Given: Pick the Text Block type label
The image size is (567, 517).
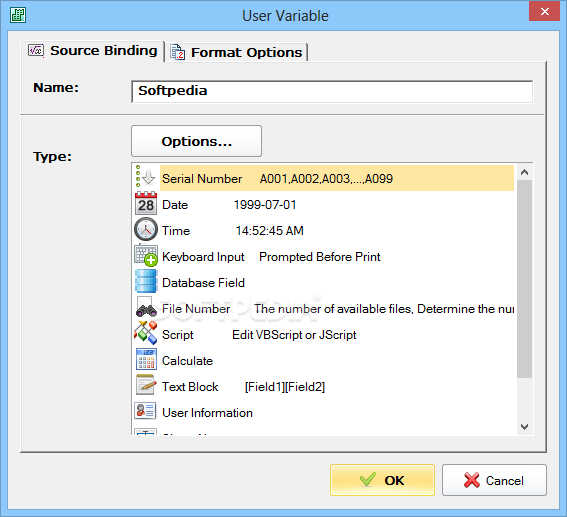Looking at the screenshot, I should pyautogui.click(x=190, y=387).
